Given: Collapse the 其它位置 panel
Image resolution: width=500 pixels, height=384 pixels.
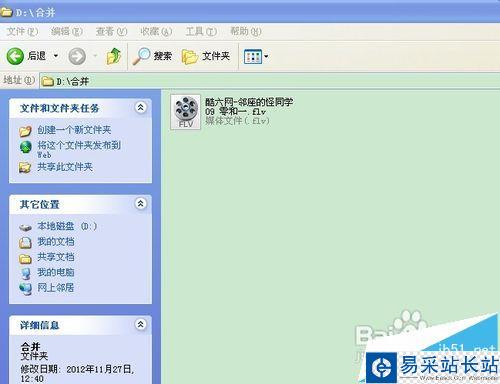Looking at the screenshot, I should [x=141, y=203].
